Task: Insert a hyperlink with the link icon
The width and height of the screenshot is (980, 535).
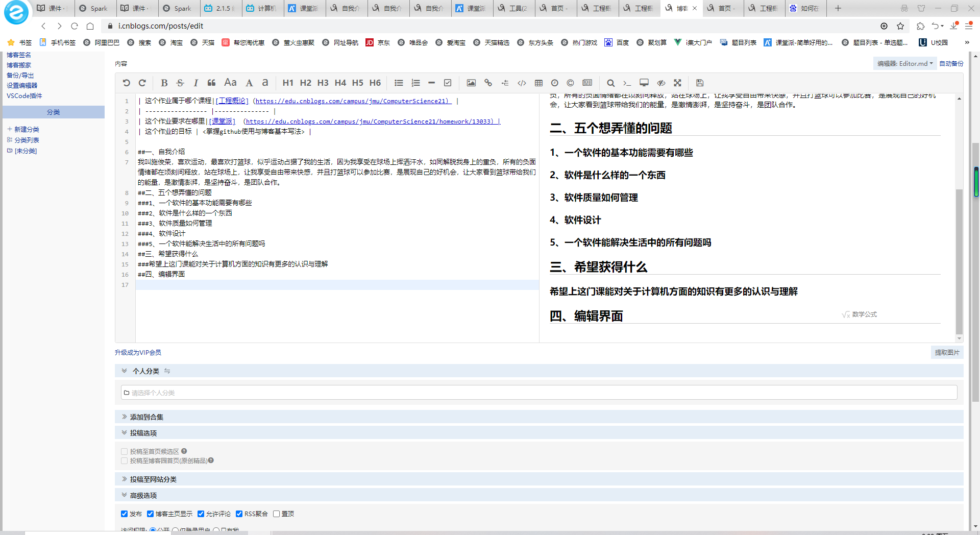Action: 488,83
